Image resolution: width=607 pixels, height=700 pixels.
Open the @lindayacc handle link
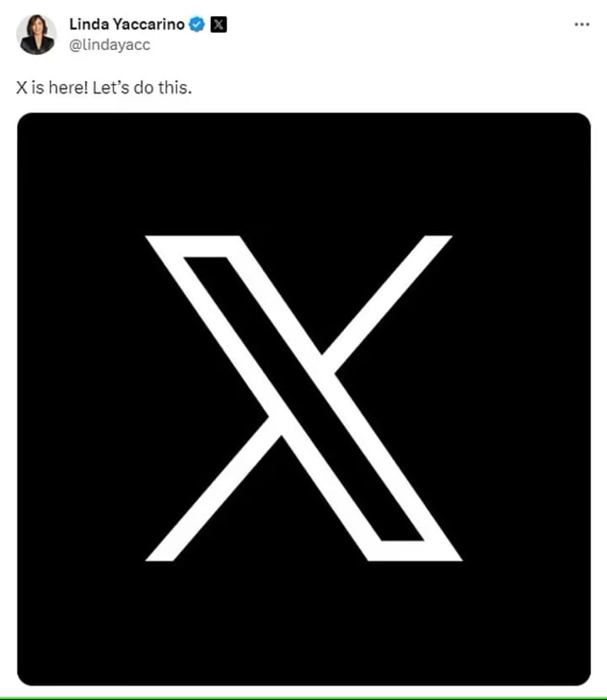pyautogui.click(x=110, y=45)
